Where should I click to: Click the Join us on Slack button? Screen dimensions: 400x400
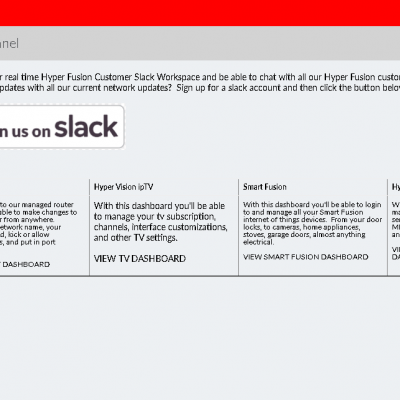coord(62,127)
